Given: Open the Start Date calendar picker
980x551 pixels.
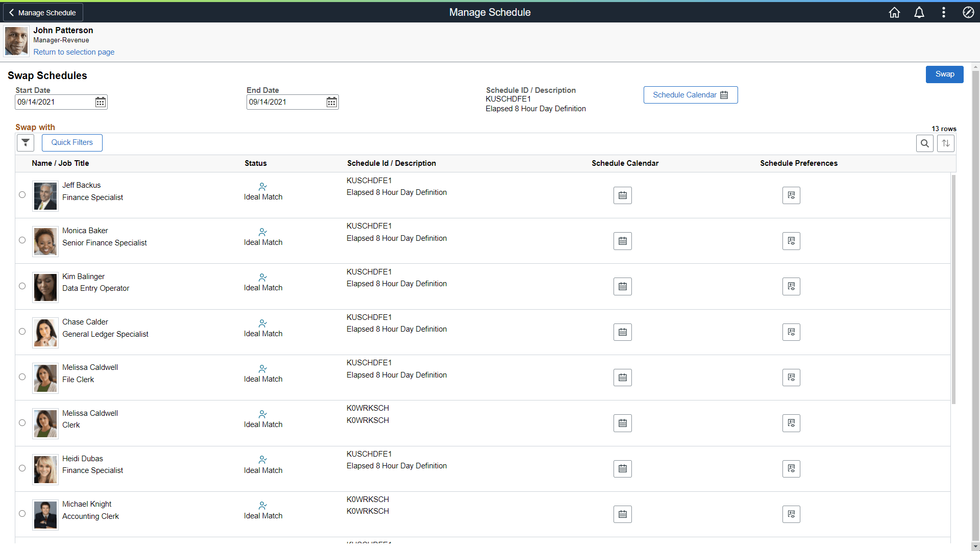Looking at the screenshot, I should 101,102.
